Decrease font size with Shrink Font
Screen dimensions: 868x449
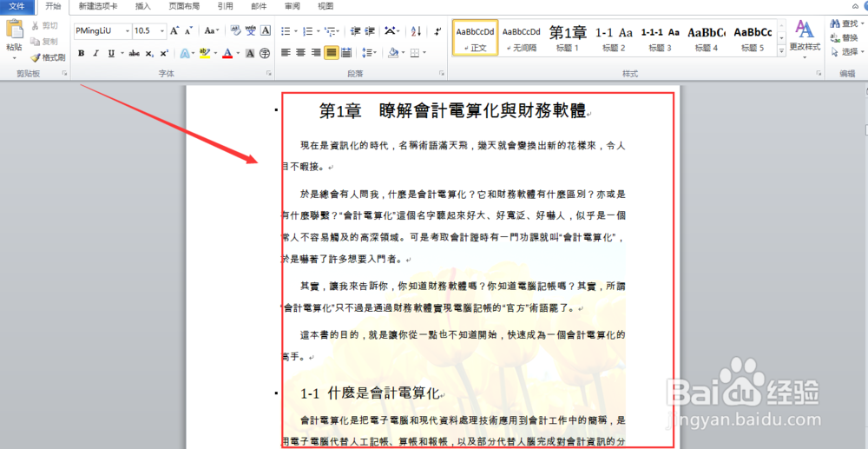point(188,30)
